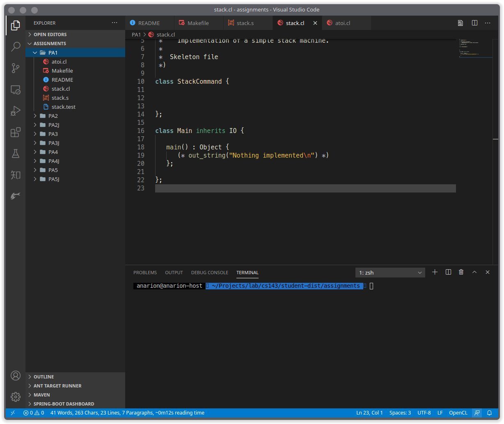Switch to the PROBLEMS panel tab
This screenshot has height=424, width=504.
pos(145,273)
